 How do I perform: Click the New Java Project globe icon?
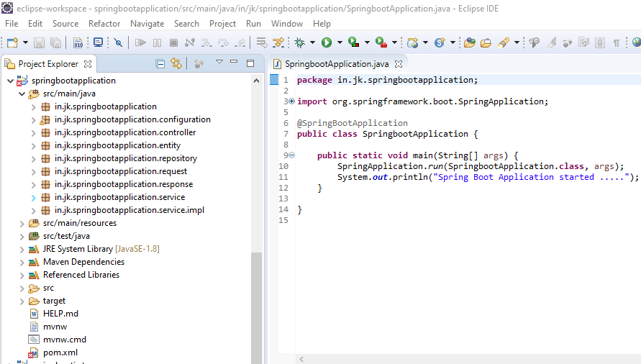[x=412, y=42]
